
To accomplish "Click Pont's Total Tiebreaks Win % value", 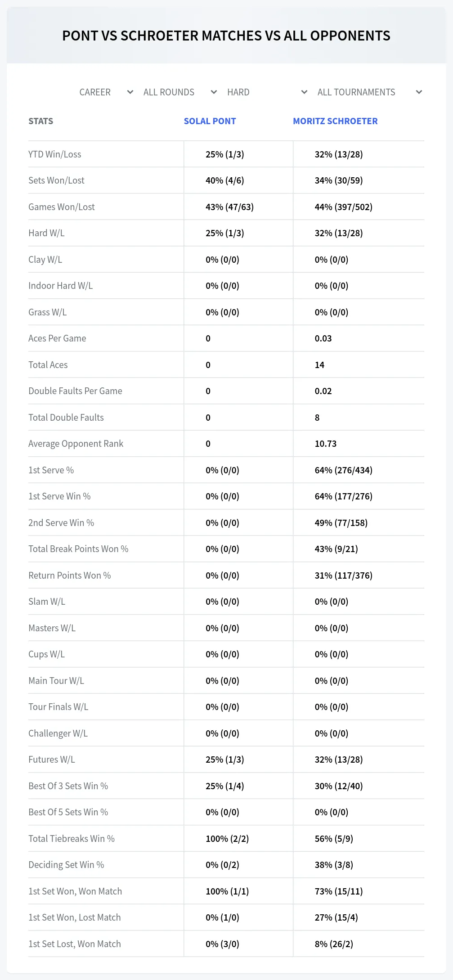I will 227,839.
